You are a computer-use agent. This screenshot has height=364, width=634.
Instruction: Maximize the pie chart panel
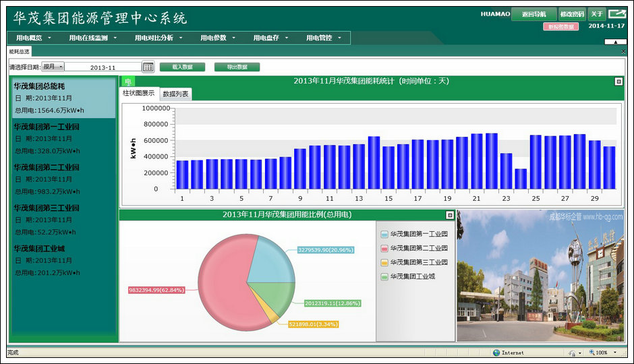pos(450,215)
